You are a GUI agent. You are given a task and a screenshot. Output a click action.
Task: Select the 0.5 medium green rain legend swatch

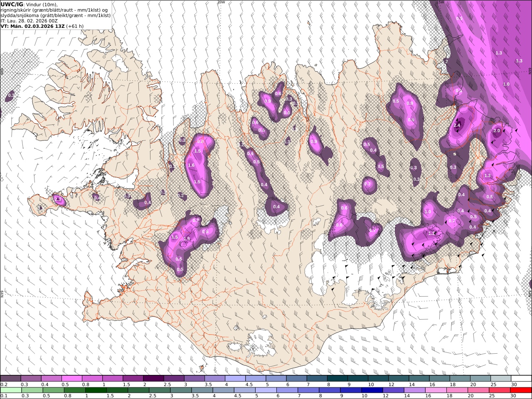click(x=53, y=390)
